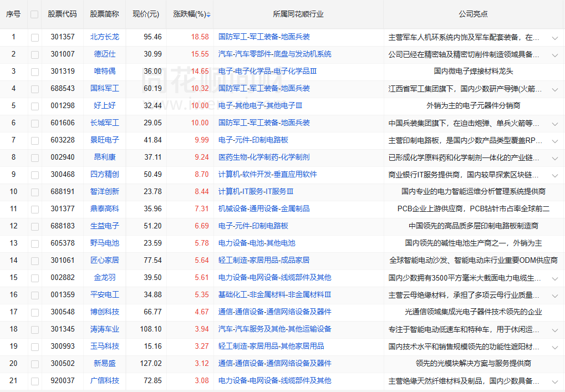Open industry link 医药生物-化学制药-化学制剂

(264, 157)
